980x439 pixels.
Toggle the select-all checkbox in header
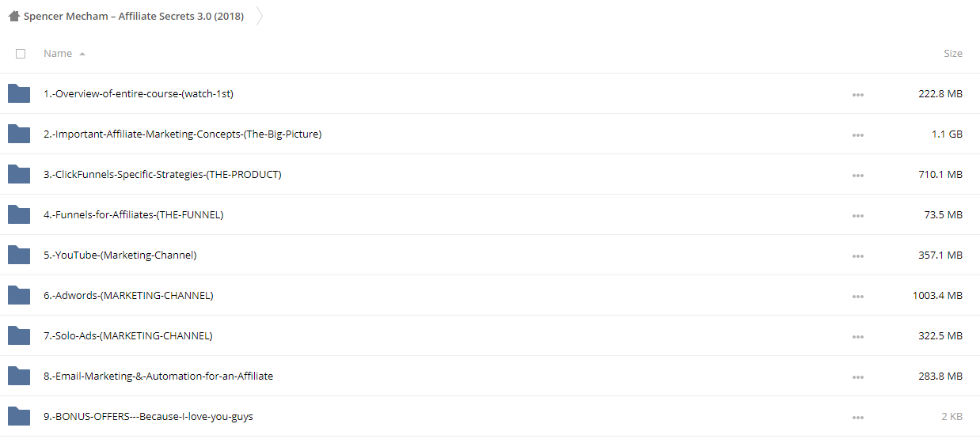coord(21,54)
